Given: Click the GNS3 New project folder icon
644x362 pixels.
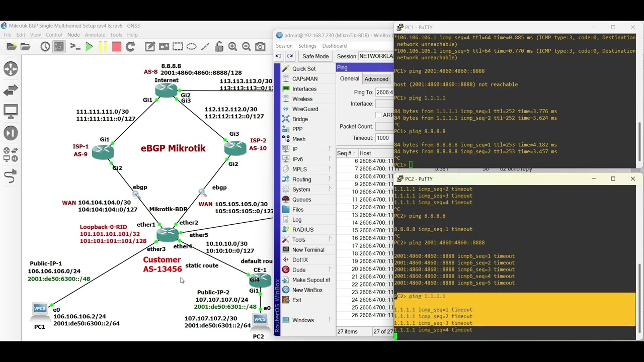Looking at the screenshot, I should [x=11, y=47].
